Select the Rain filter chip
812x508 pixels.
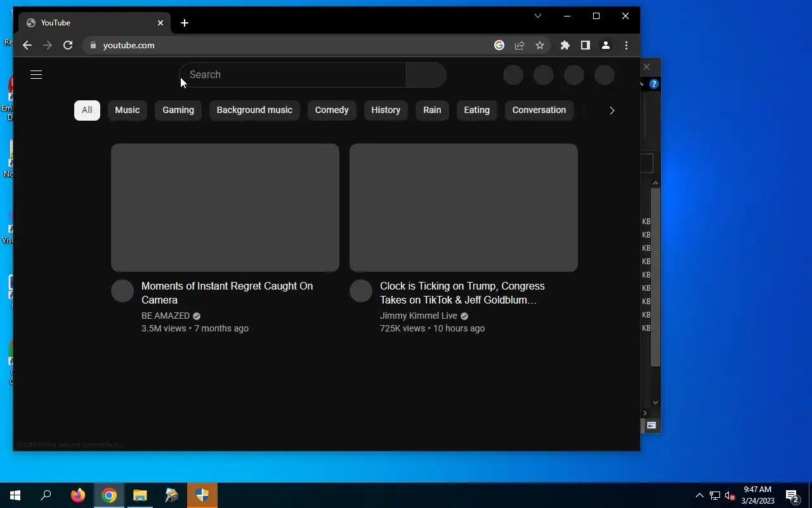[x=432, y=110]
